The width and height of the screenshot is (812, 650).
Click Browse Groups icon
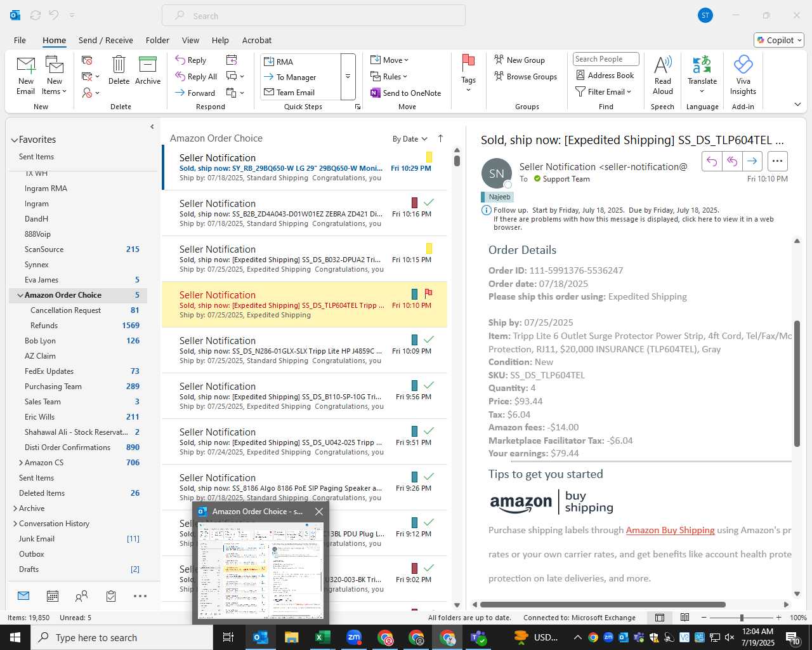pos(499,76)
